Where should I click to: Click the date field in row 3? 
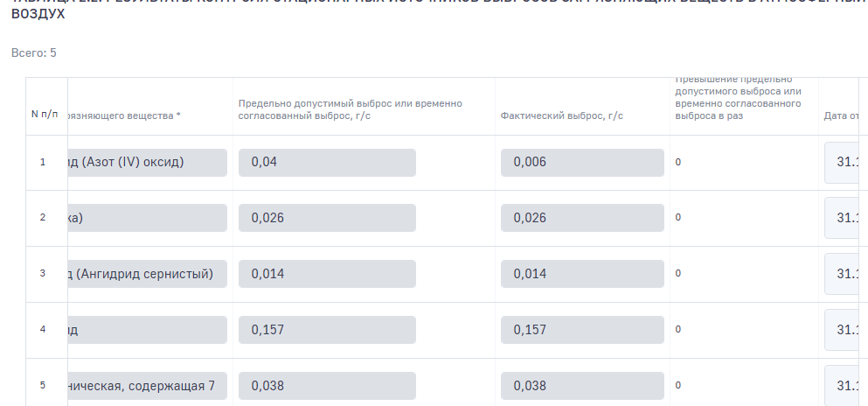pyautogui.click(x=846, y=274)
